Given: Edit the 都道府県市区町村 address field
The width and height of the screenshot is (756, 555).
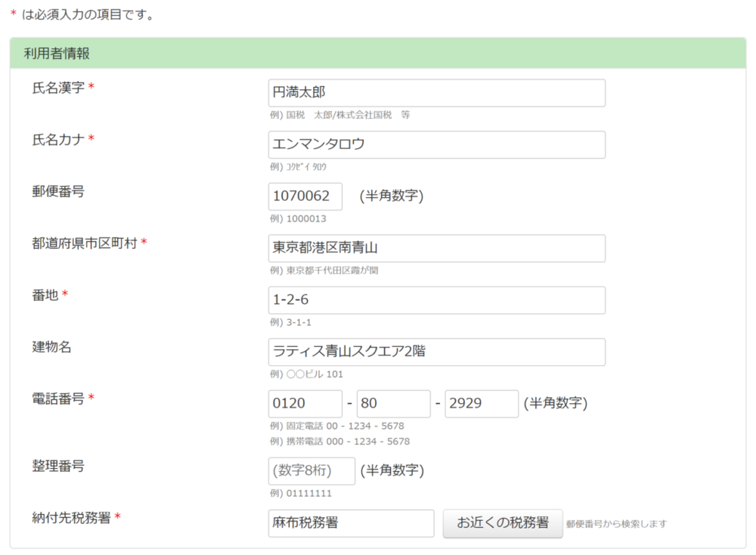Looking at the screenshot, I should tap(436, 248).
